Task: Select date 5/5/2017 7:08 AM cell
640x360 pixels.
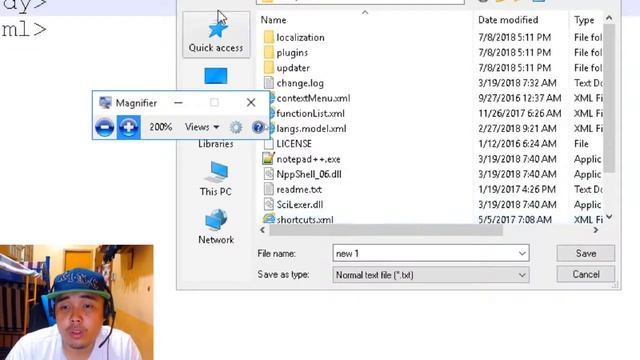Action: 515,220
